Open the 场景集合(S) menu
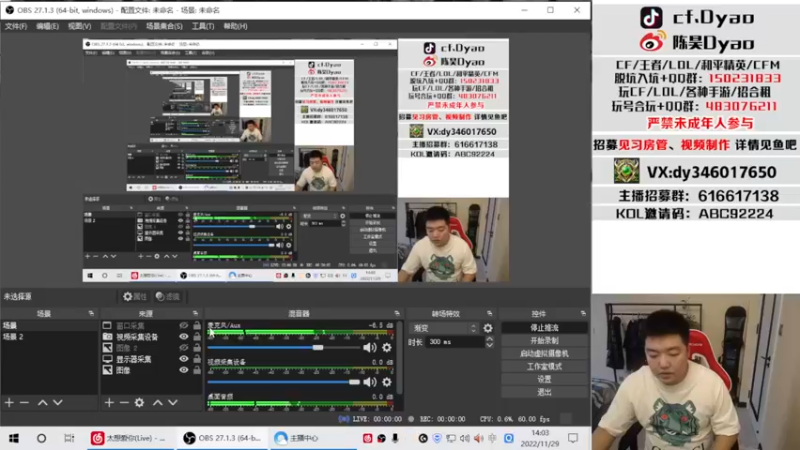Viewport: 800px width, 450px height. [164, 26]
